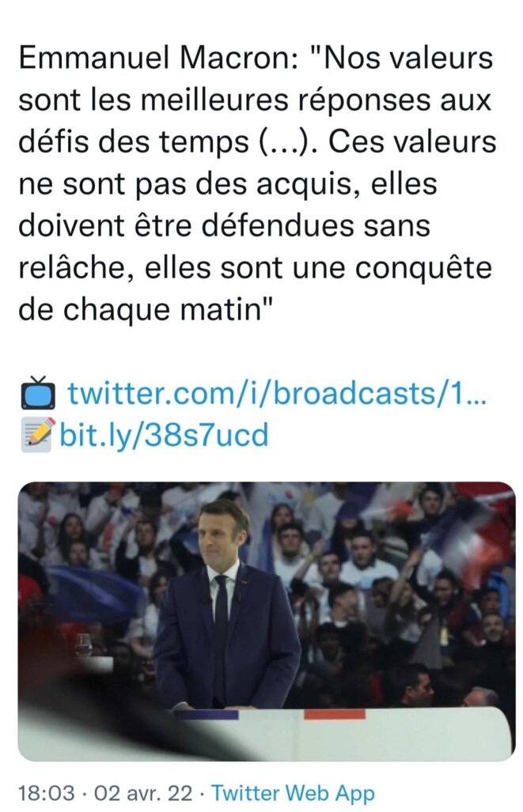Click the red stripe on the white podium
523x812 pixels.
(335, 715)
